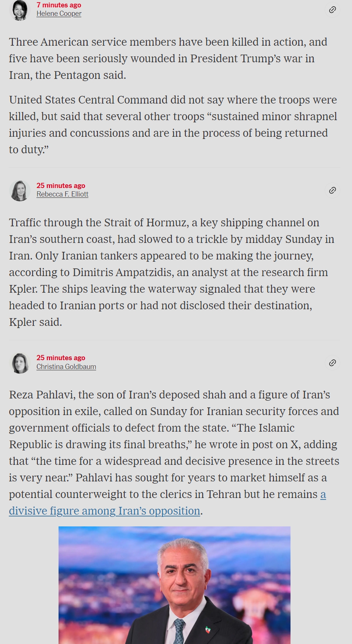
Task: Copy link to Helene Cooper's update
Action: [x=332, y=10]
